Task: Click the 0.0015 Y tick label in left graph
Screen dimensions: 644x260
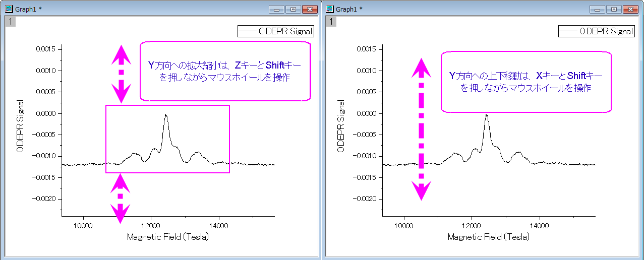Action: [46, 49]
